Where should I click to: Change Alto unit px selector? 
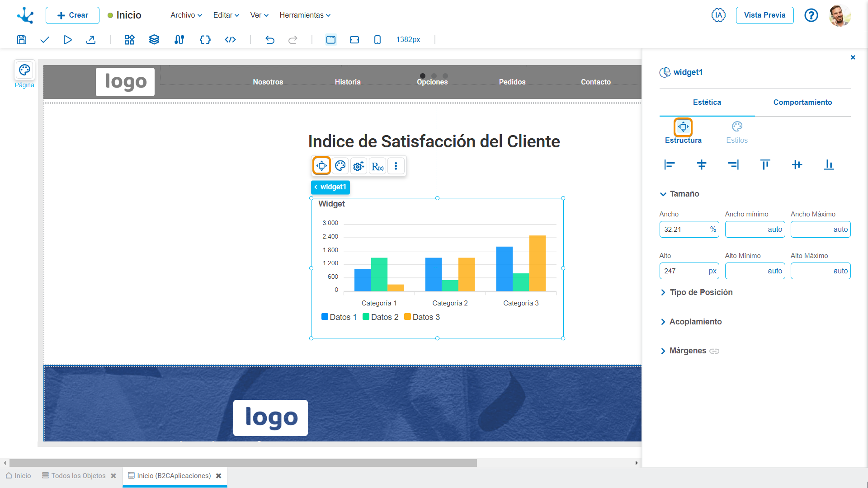(712, 271)
